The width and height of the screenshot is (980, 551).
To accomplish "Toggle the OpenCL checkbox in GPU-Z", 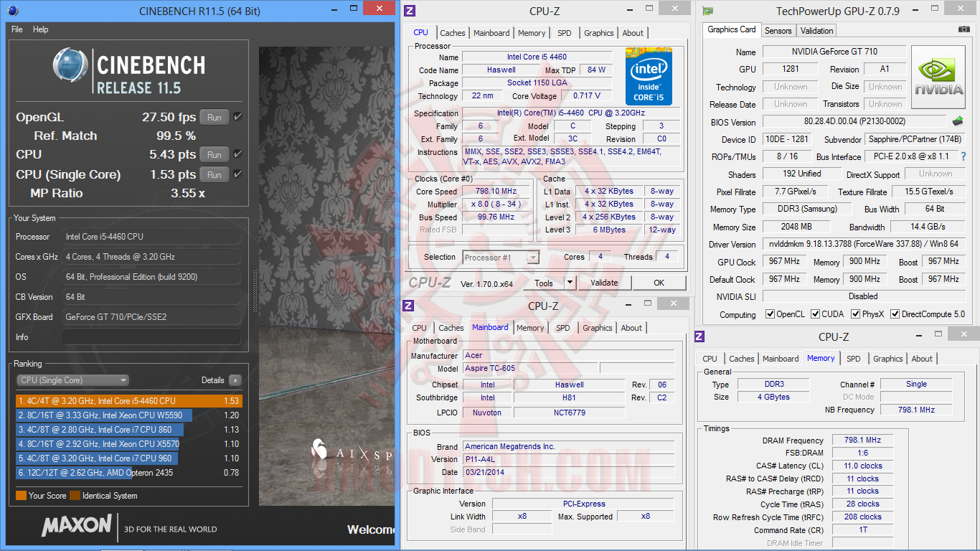I will (x=771, y=314).
